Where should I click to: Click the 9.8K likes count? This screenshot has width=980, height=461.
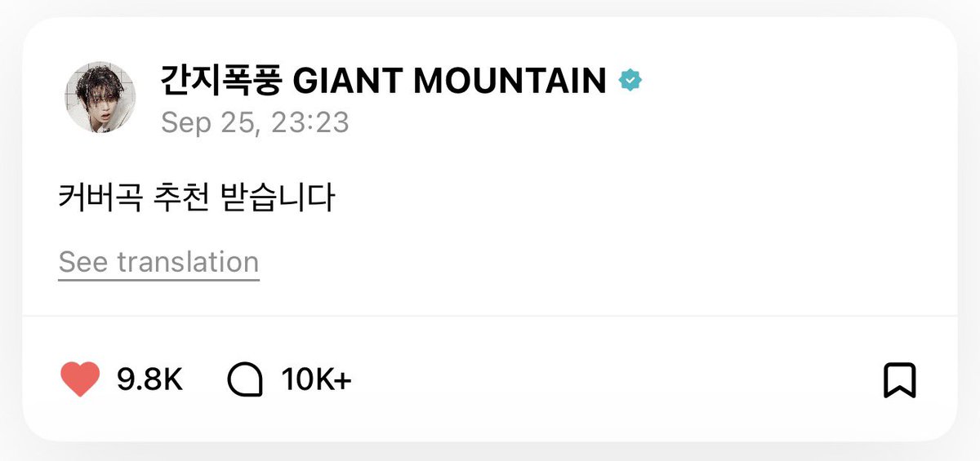pos(149,379)
